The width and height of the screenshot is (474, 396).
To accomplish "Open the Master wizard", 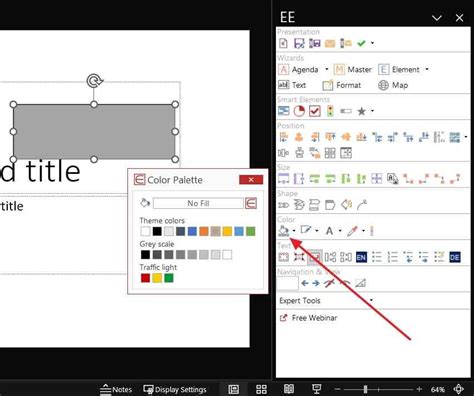I will (x=353, y=69).
